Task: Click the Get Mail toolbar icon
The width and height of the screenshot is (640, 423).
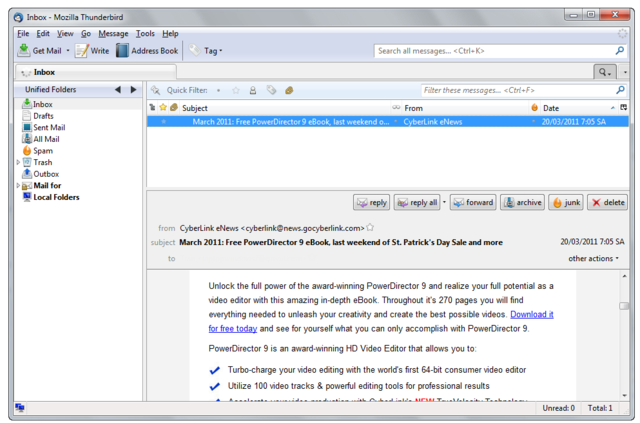Action: coord(23,50)
